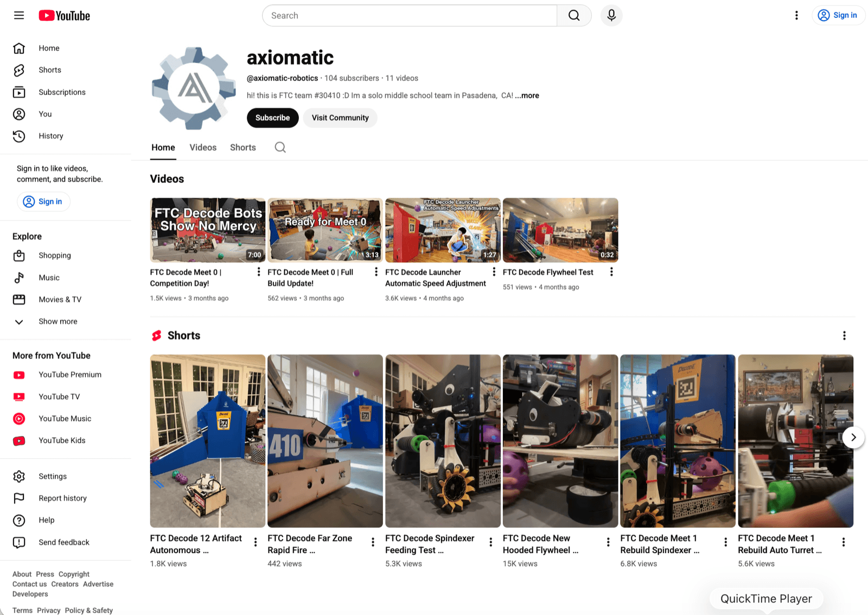
Task: Open menu for FTC Decode Meet 0 Competition Day
Action: [x=258, y=272]
